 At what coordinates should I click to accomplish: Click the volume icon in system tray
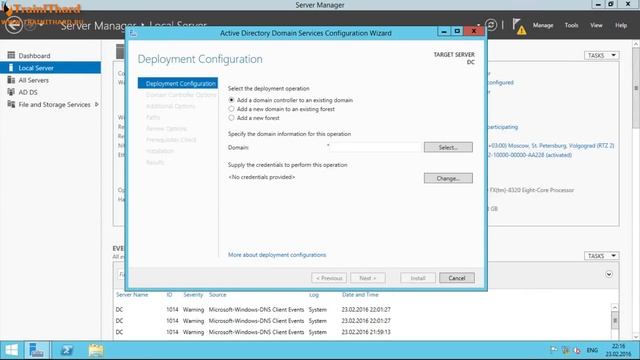point(577,350)
